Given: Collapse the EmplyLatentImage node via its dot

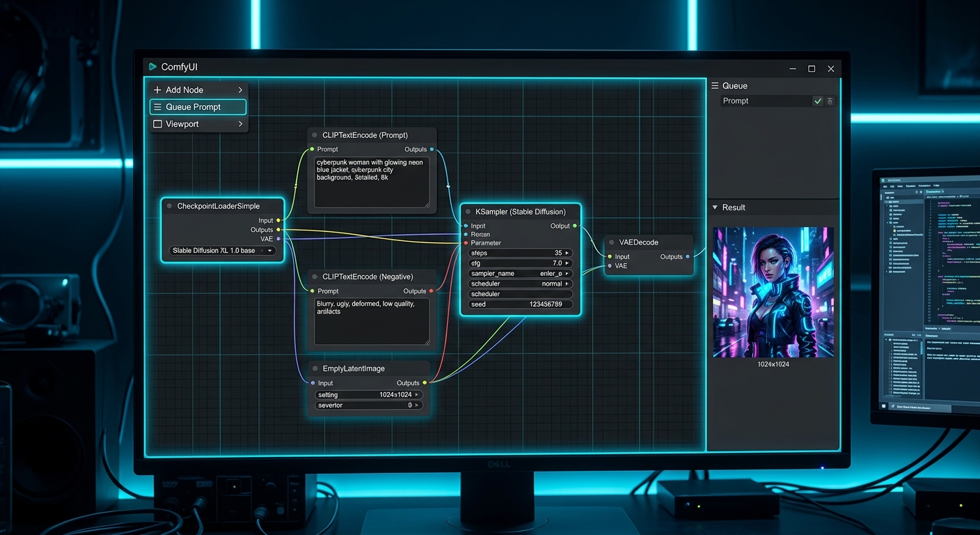Looking at the screenshot, I should click(x=315, y=369).
